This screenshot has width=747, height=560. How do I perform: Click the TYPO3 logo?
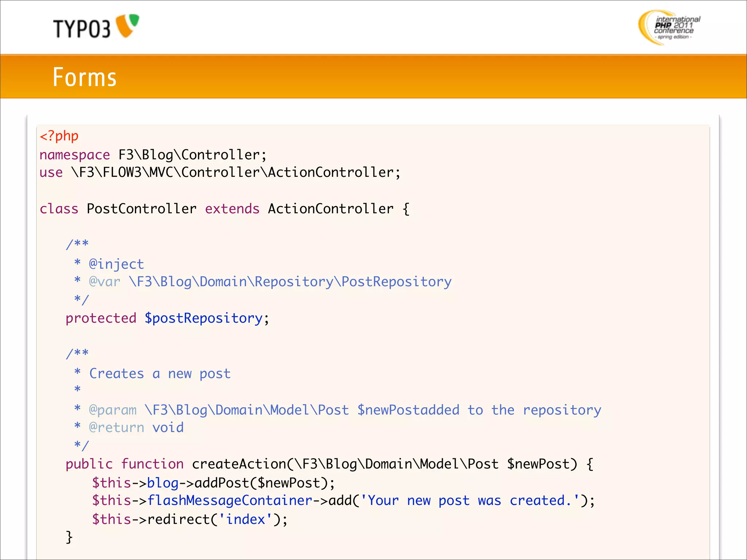pyautogui.click(x=96, y=27)
